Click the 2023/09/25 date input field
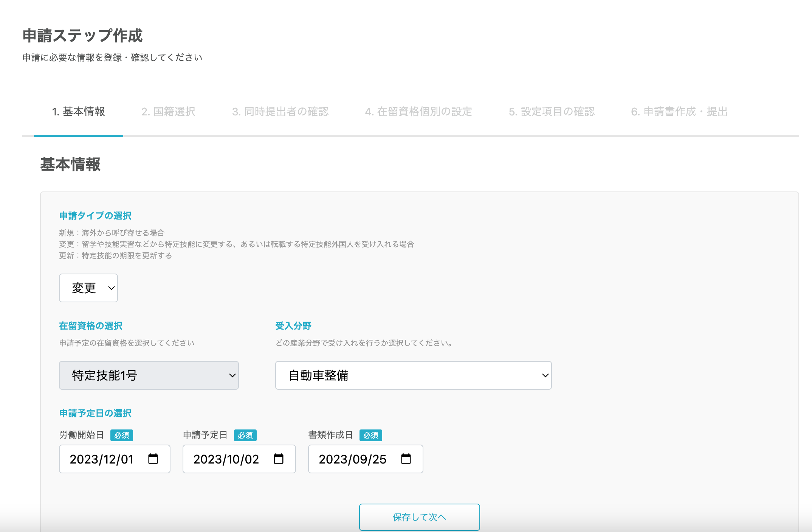Viewport: 812px width, 532px height. pos(352,459)
